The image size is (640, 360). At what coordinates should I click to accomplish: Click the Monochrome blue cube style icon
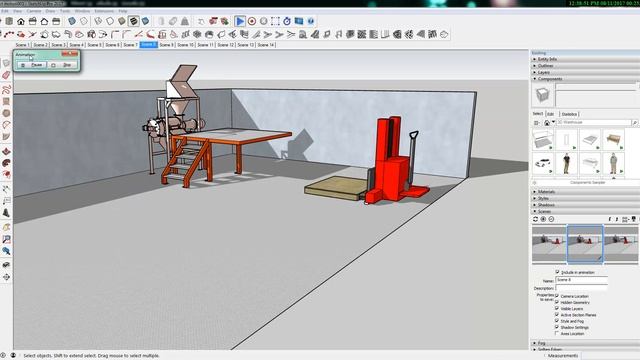pos(145,21)
